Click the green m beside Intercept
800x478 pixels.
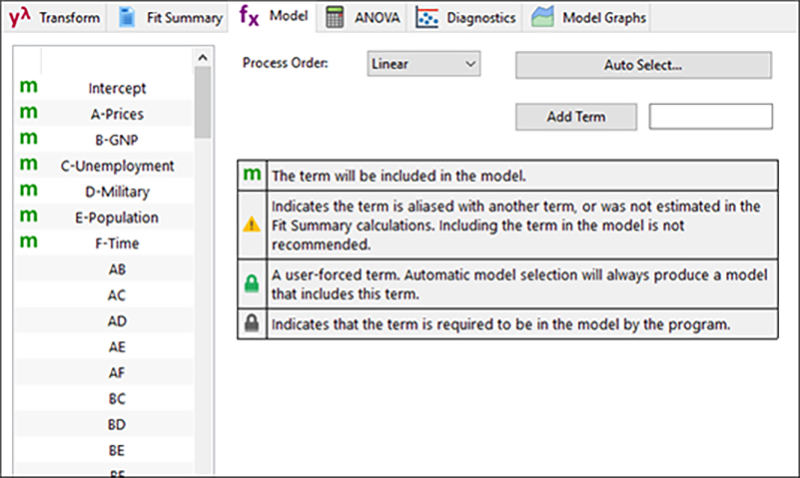28,88
